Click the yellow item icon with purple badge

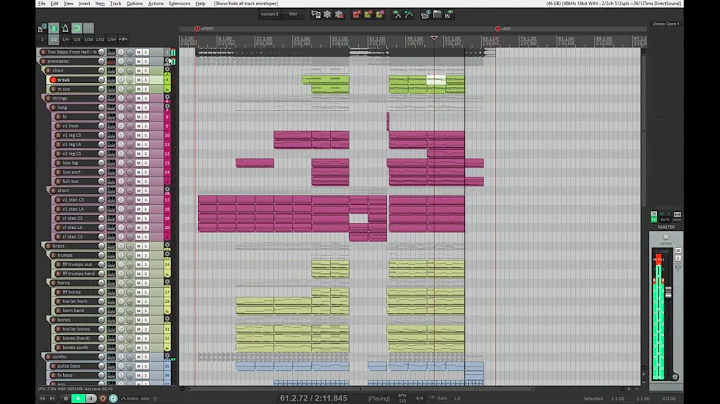379,14
